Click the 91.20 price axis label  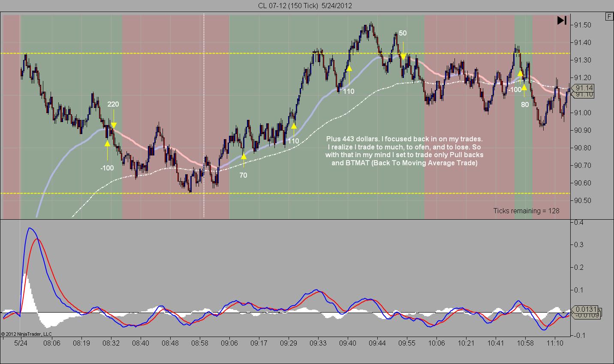(x=583, y=78)
